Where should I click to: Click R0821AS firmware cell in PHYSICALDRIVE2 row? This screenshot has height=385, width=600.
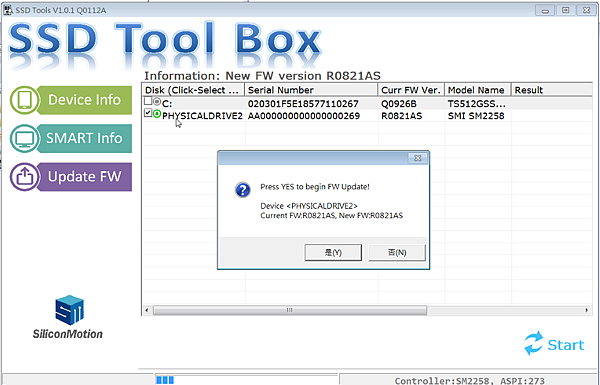tap(401, 116)
